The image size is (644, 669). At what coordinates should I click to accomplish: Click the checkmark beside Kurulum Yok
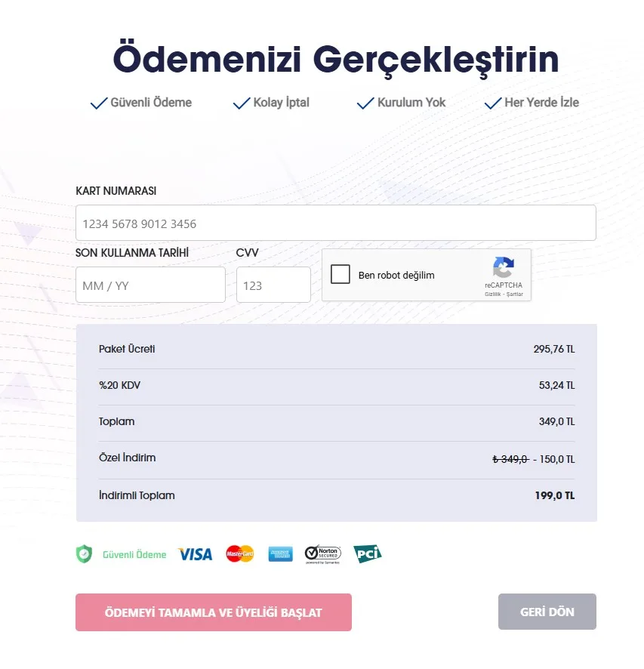(x=365, y=103)
